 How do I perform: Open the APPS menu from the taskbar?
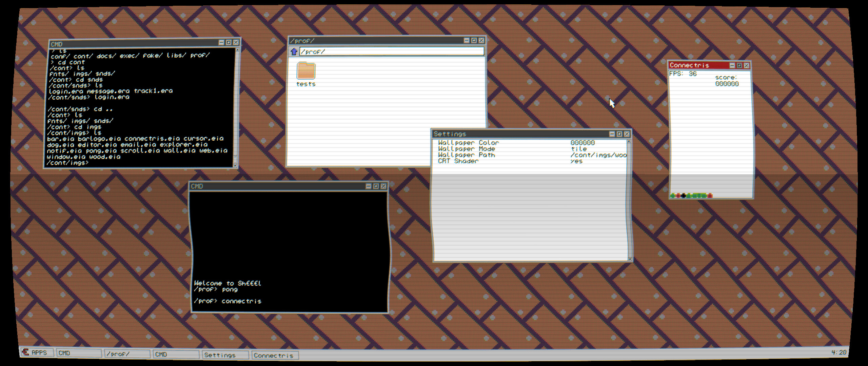point(37,352)
